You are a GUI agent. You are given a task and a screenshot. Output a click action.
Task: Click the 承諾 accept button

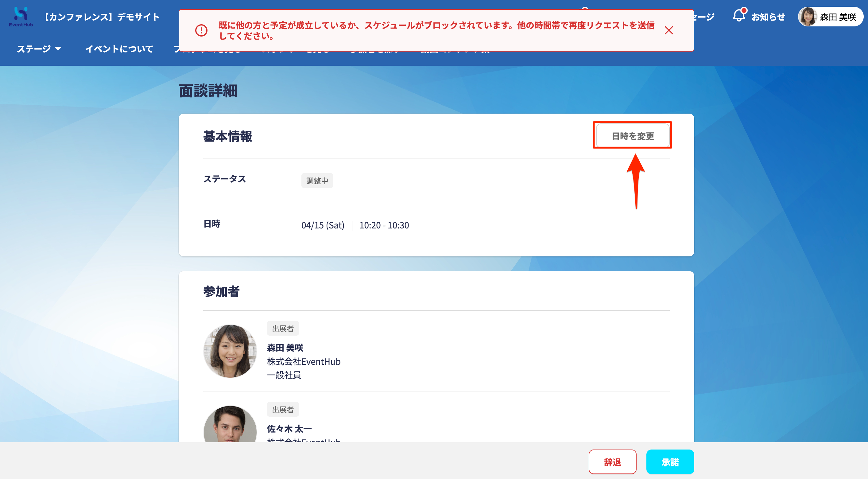pyautogui.click(x=670, y=462)
